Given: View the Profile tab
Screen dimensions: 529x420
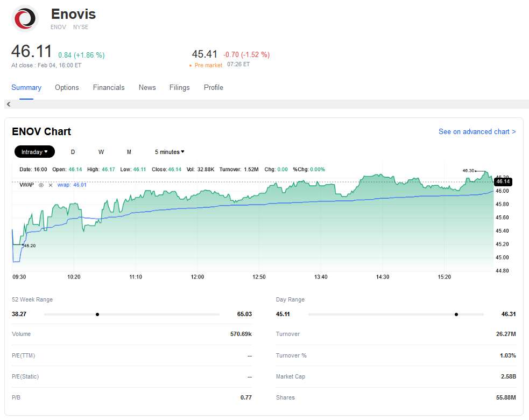Looking at the screenshot, I should (213, 87).
